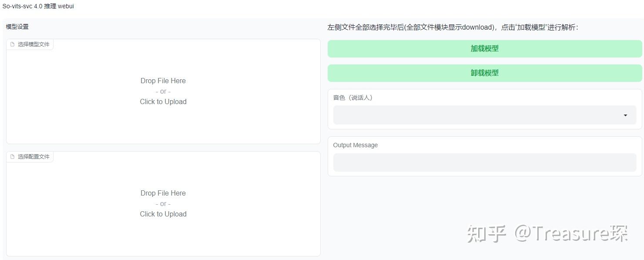This screenshot has width=644, height=260.
Task: Click the 音色（说话人）label
Action: [353, 97]
